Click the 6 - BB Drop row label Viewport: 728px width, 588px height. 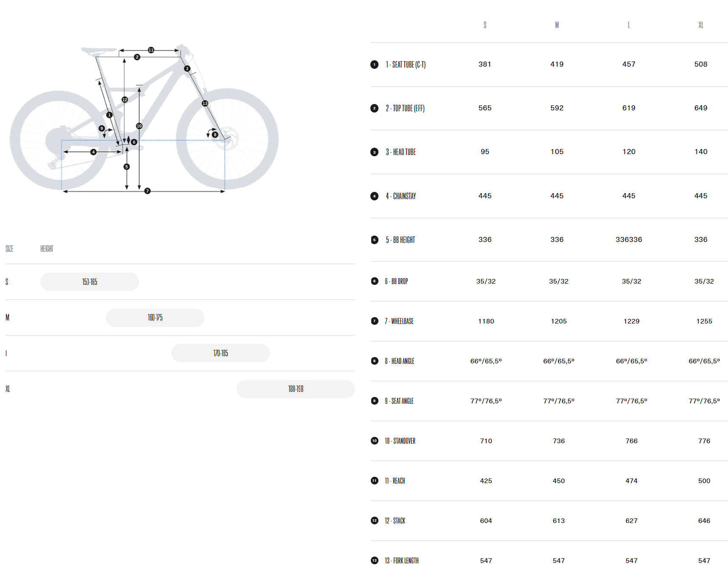tap(396, 281)
